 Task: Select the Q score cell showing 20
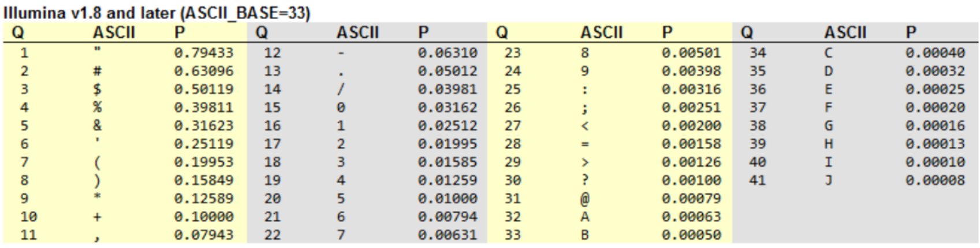point(272,198)
